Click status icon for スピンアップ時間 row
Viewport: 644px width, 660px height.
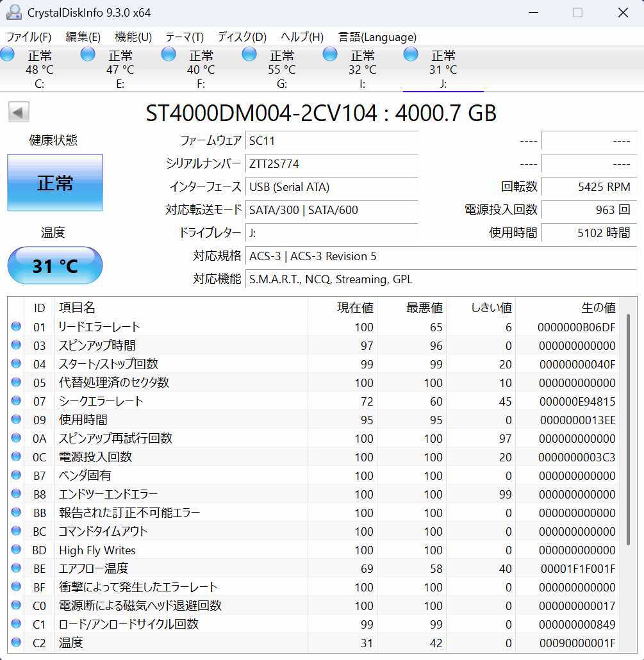coord(16,345)
